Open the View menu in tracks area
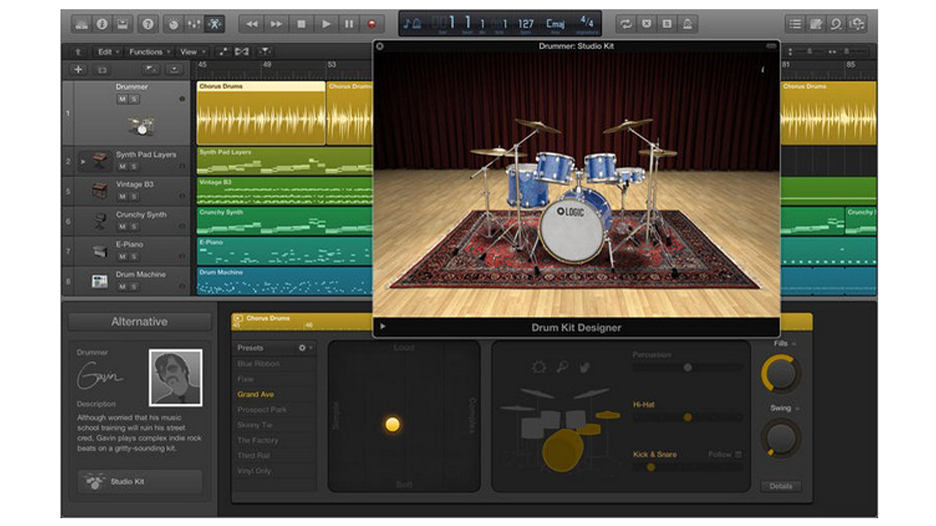 (190, 51)
